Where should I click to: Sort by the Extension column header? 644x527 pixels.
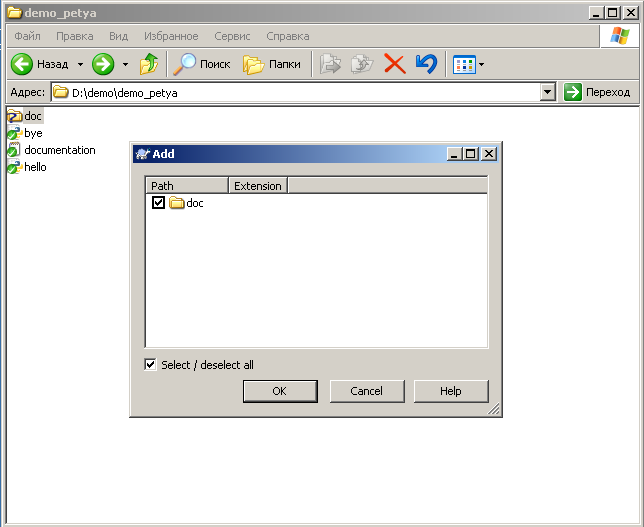click(x=258, y=186)
